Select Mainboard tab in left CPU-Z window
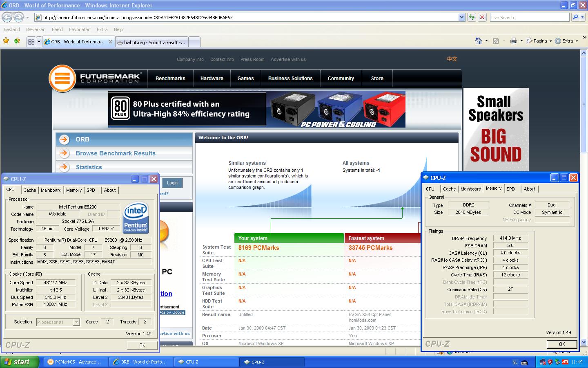This screenshot has width=588, height=368. pos(51,190)
